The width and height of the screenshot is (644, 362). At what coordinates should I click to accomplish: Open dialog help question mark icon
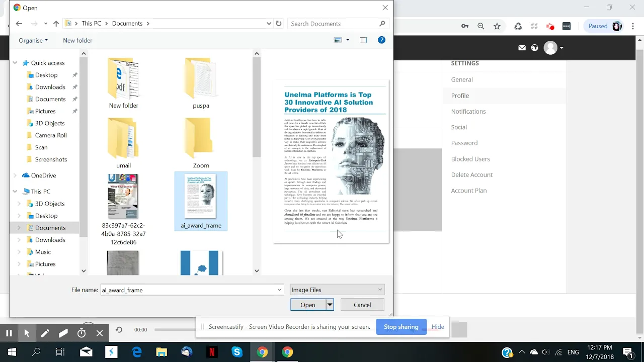point(382,40)
